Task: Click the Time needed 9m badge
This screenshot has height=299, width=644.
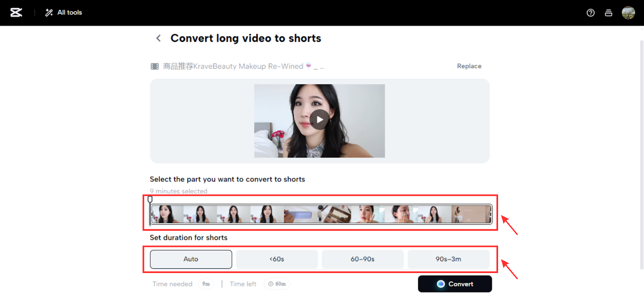Action: [x=206, y=284]
